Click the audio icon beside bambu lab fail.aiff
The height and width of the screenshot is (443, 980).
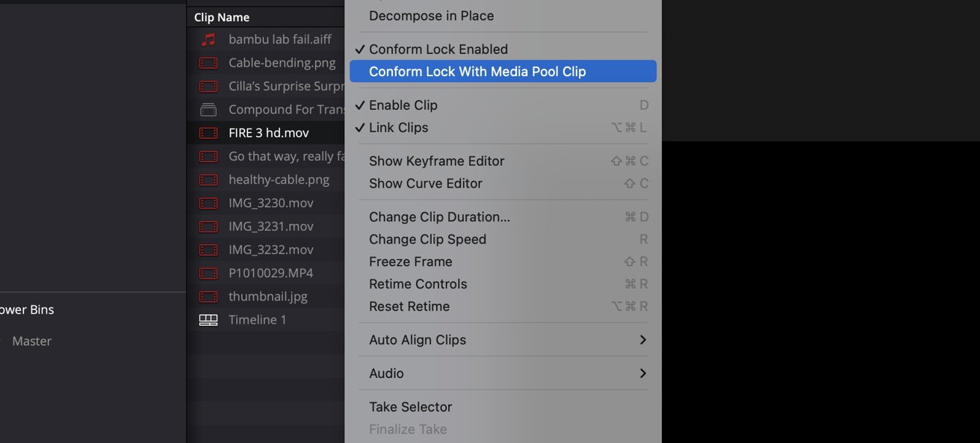[208, 39]
